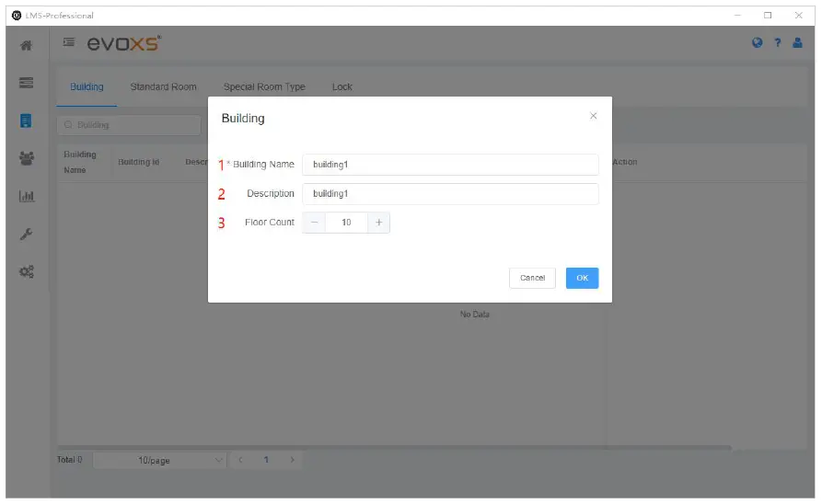Image resolution: width=822 pixels, height=504 pixels.
Task: Click the Building Name column header
Action: coord(80,163)
